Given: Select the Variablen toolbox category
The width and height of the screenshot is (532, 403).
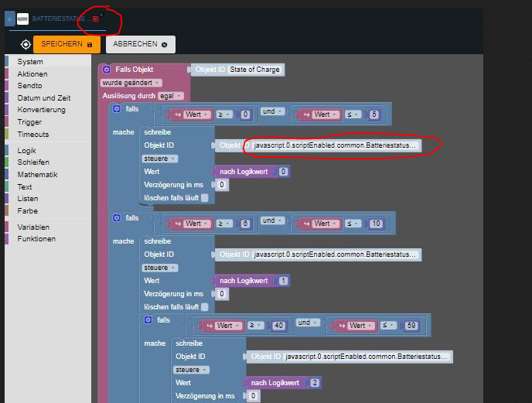Looking at the screenshot, I should pyautogui.click(x=33, y=227).
